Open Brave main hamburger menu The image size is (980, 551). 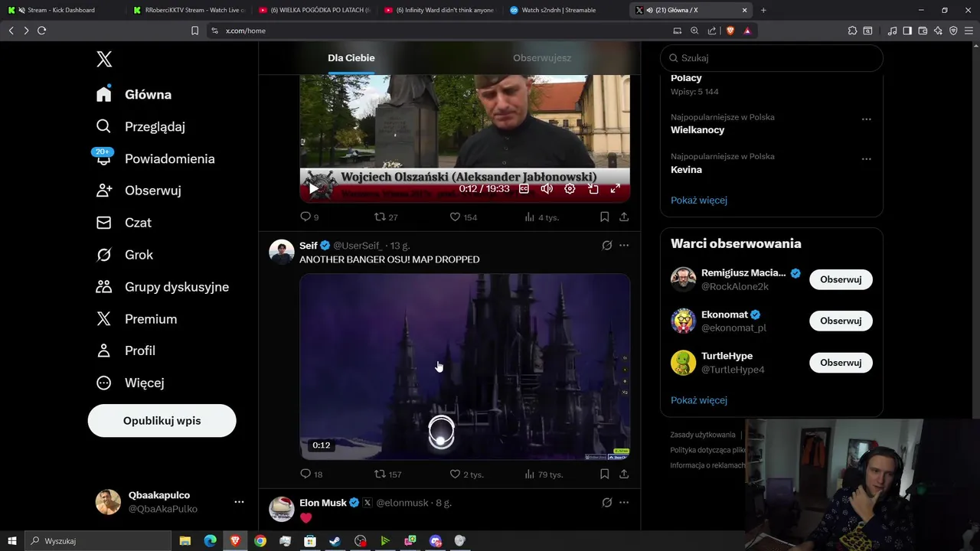click(969, 31)
